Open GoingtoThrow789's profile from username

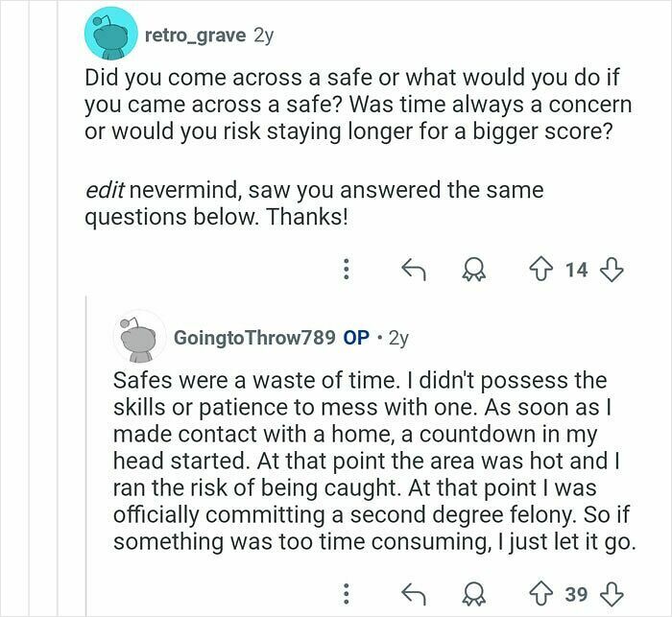254,338
